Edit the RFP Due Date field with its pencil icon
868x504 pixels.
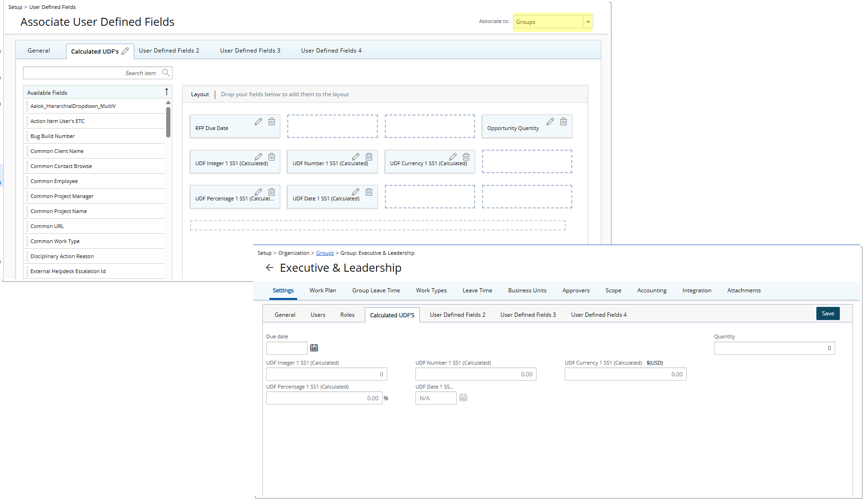(x=258, y=122)
